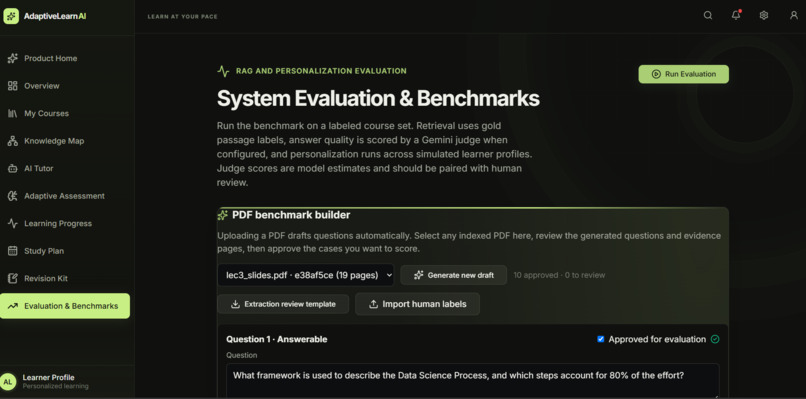Click the Knowledge Map nodes icon
This screenshot has width=806, height=399.
click(12, 141)
